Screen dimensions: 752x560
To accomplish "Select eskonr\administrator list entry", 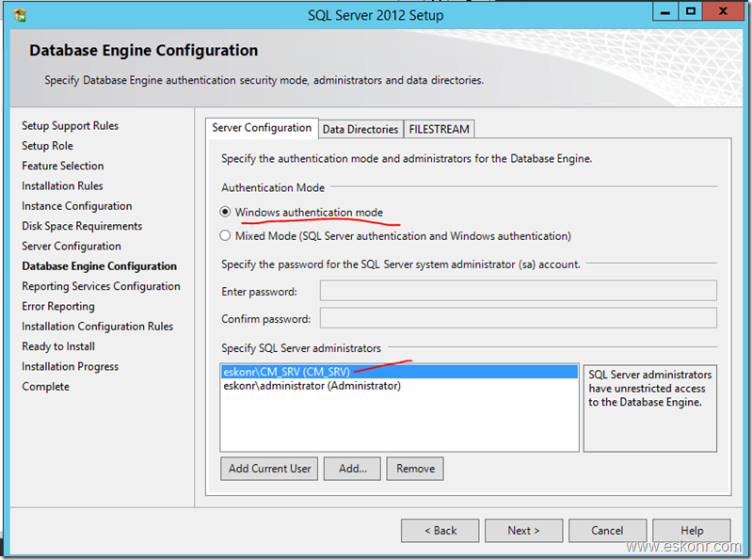I will click(399, 386).
